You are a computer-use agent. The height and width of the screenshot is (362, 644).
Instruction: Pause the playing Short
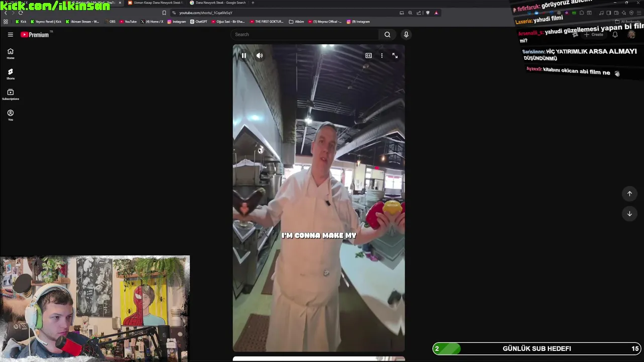point(244,56)
